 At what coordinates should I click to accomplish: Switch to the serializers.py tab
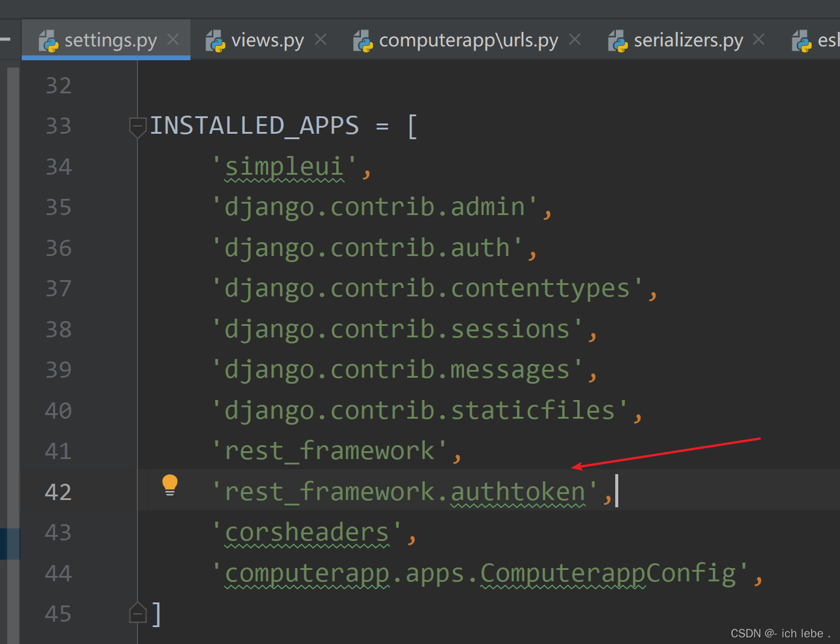(x=688, y=40)
